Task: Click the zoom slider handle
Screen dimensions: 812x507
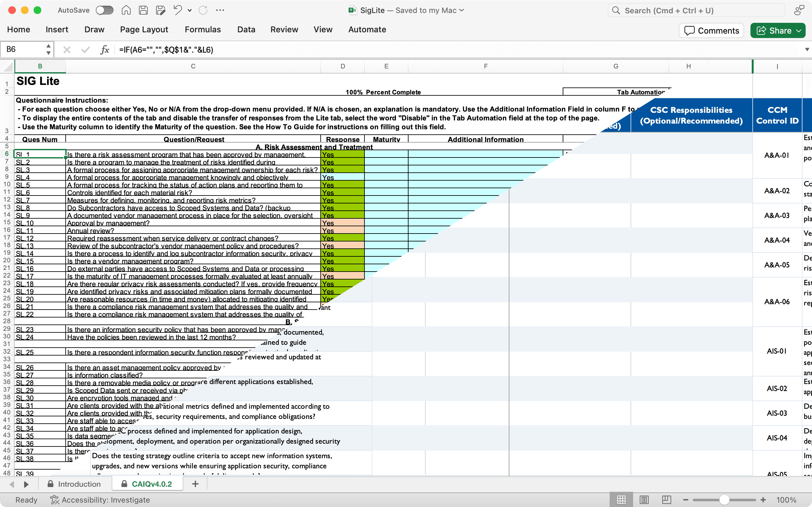Action: click(x=724, y=500)
